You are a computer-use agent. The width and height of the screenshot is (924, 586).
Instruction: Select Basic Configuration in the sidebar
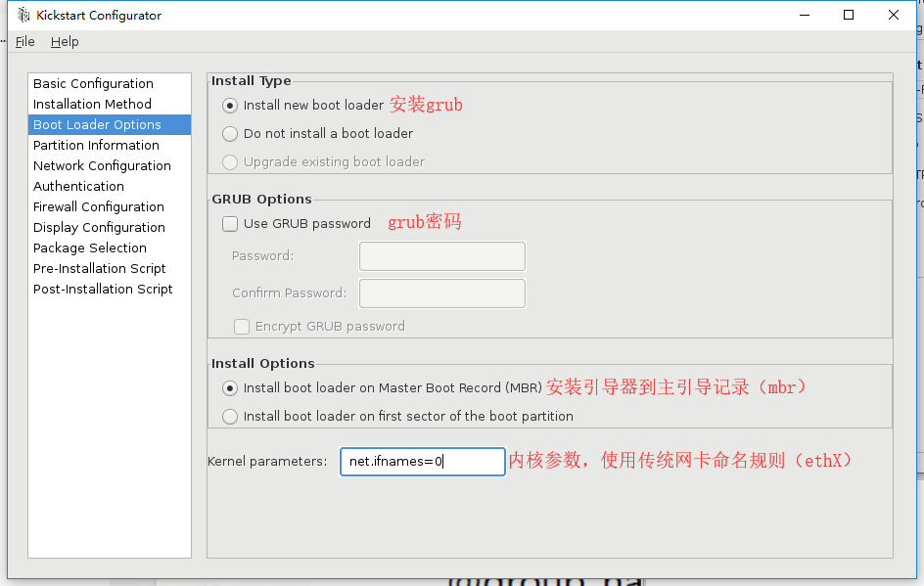point(110,83)
